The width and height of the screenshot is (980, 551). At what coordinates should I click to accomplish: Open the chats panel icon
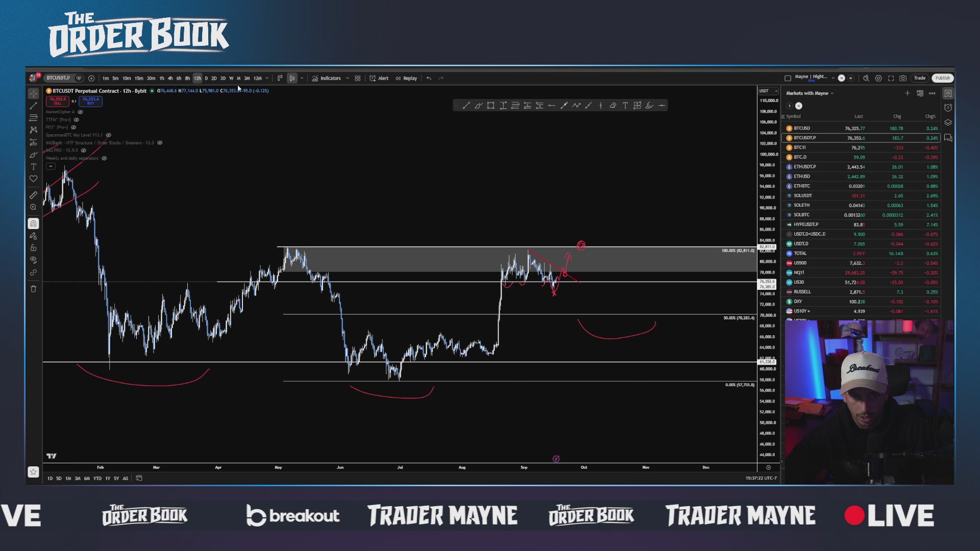click(x=948, y=138)
